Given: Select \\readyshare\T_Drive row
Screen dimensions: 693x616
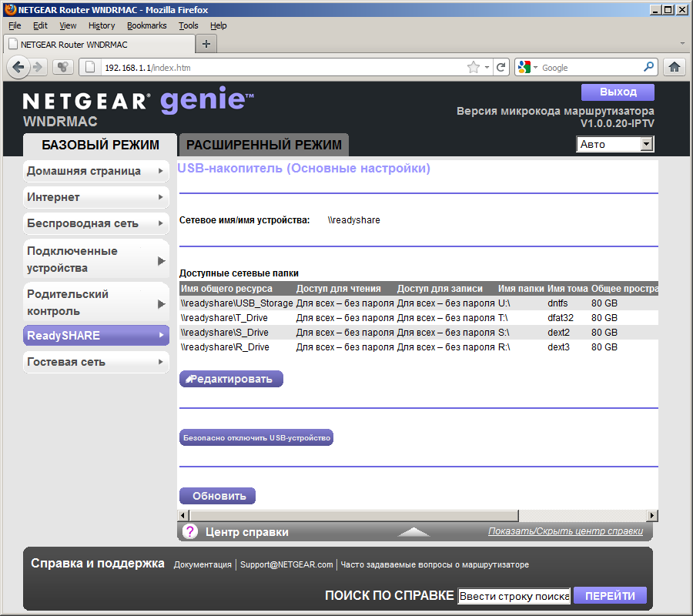Looking at the screenshot, I should pyautogui.click(x=419, y=318).
